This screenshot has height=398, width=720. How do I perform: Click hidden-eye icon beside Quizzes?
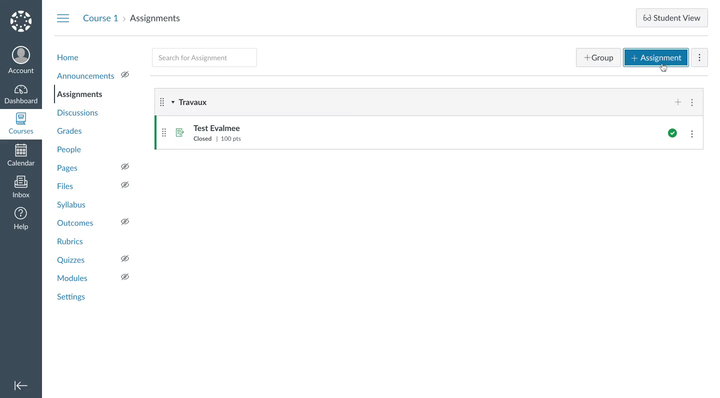tap(125, 258)
